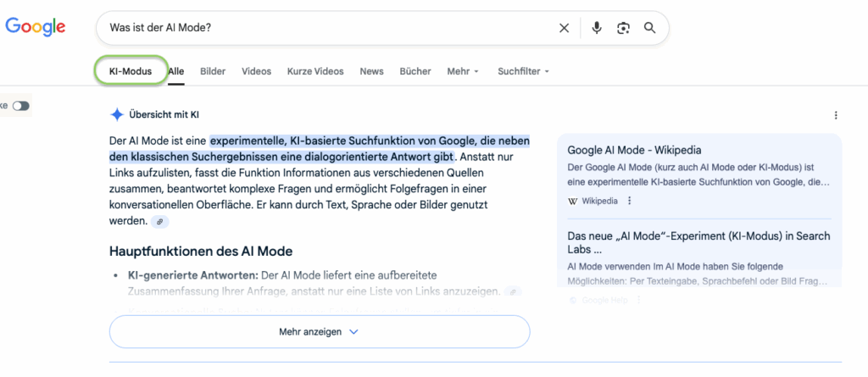
Task: Click the Google logo
Action: point(36,27)
